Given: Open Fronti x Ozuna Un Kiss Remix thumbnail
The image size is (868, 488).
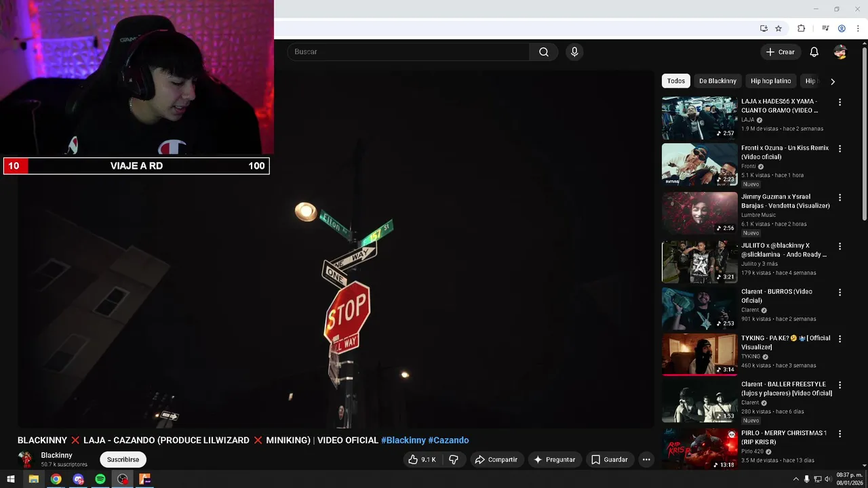Looking at the screenshot, I should point(699,164).
